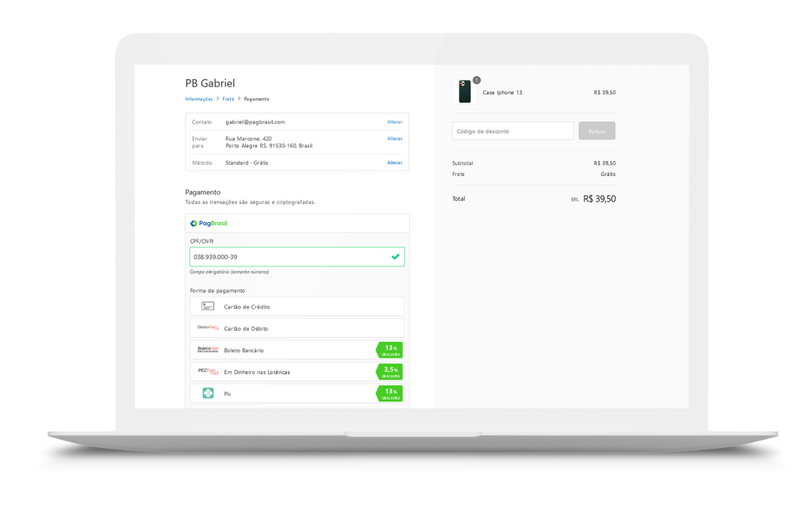Click the Frete Grátis value
Viewport: 812px width, 506px height.
(608, 174)
